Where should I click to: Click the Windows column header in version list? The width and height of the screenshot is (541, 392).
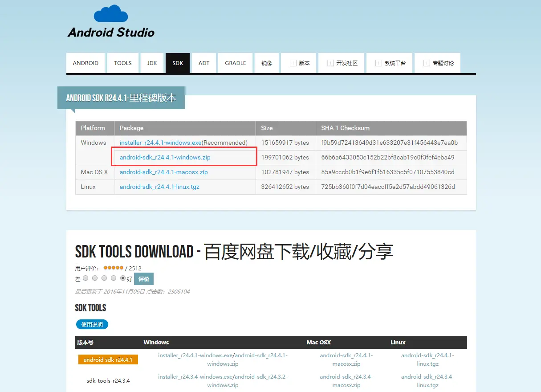156,343
